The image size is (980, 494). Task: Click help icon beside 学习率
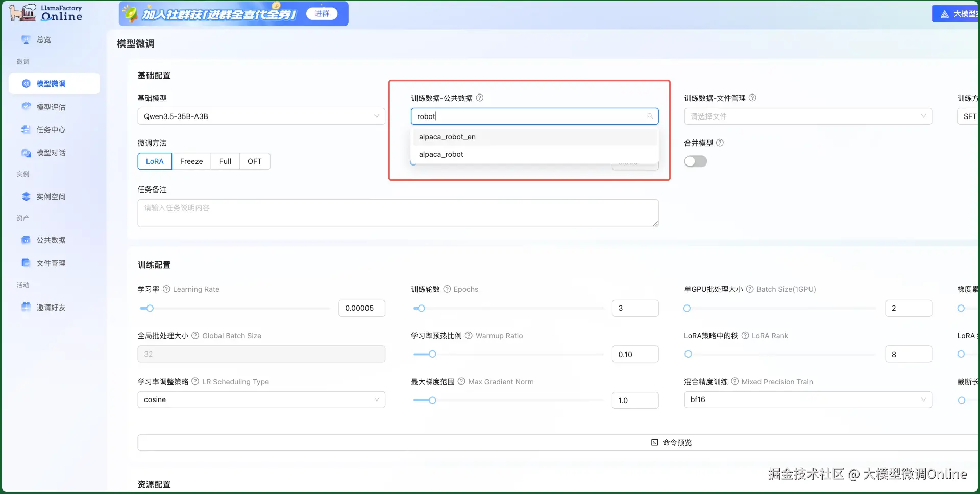tap(166, 289)
